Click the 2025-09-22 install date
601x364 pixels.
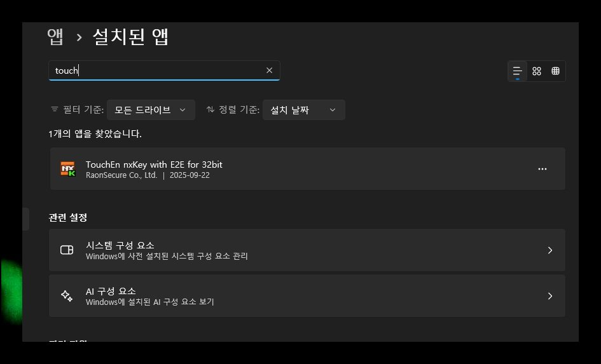(190, 175)
